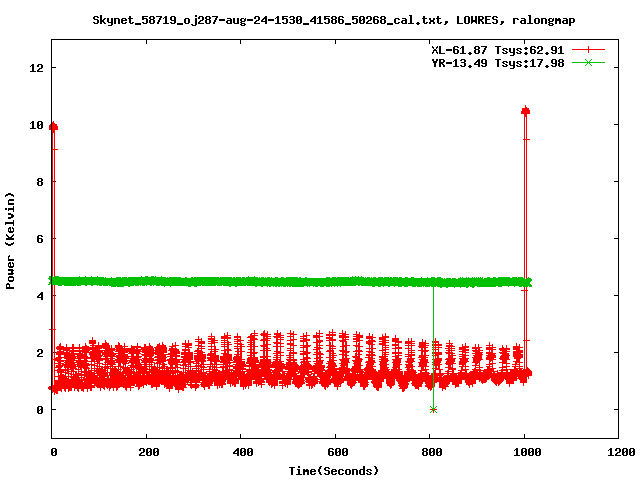The width and height of the screenshot is (640, 480).
Task: Click the Power (Kelvin) y-axis label
Action: point(10,241)
